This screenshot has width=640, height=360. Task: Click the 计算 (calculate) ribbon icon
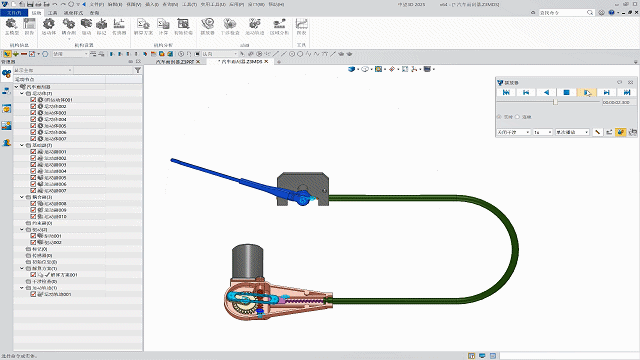point(163,26)
